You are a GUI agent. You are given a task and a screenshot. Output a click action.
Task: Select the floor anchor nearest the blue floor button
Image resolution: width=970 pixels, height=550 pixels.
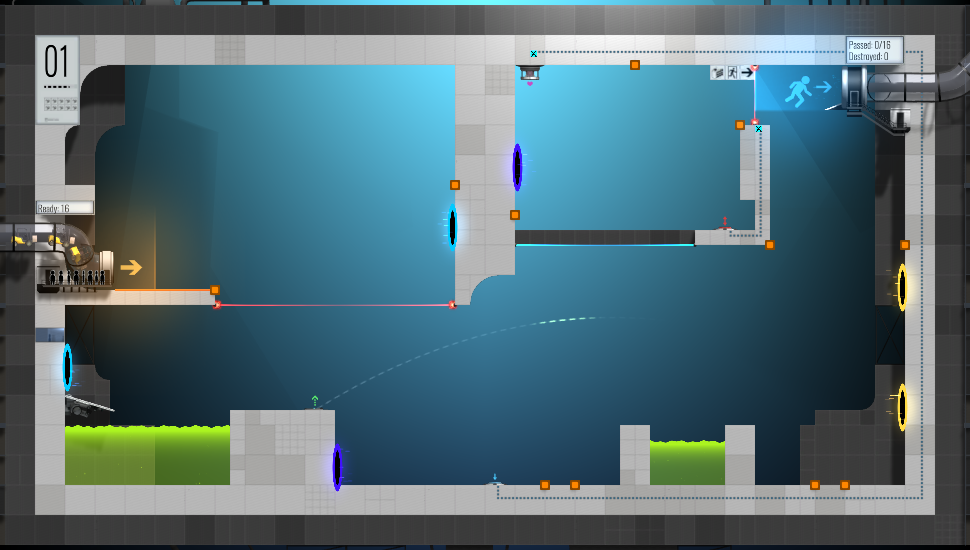coord(545,485)
